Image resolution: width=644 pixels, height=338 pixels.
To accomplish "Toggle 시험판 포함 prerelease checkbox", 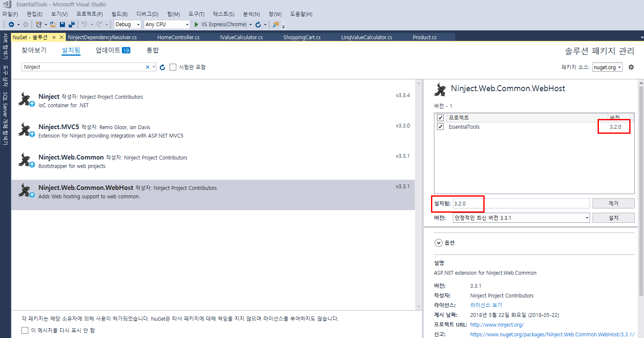I will pos(173,67).
